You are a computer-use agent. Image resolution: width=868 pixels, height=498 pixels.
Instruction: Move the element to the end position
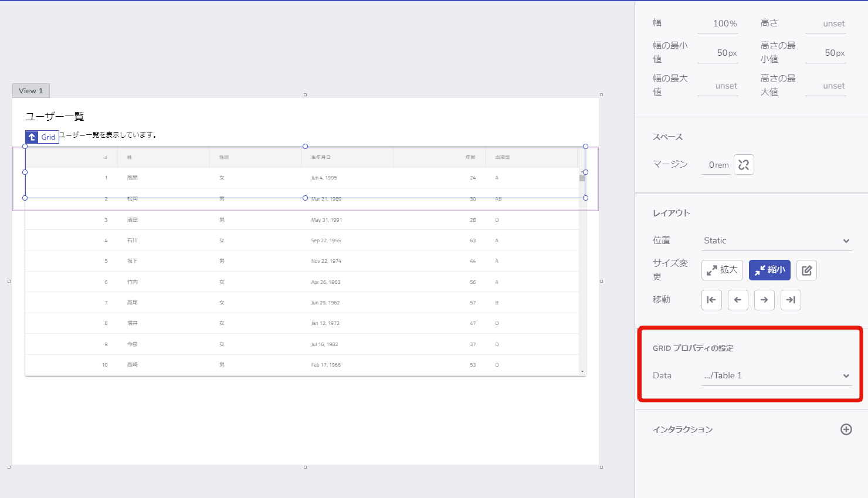[x=791, y=300]
